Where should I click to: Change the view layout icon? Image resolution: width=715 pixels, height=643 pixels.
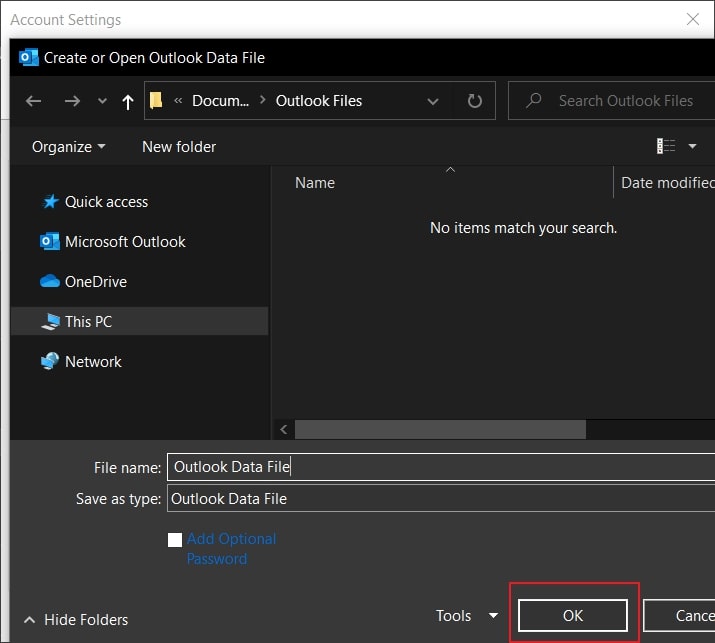(x=666, y=146)
